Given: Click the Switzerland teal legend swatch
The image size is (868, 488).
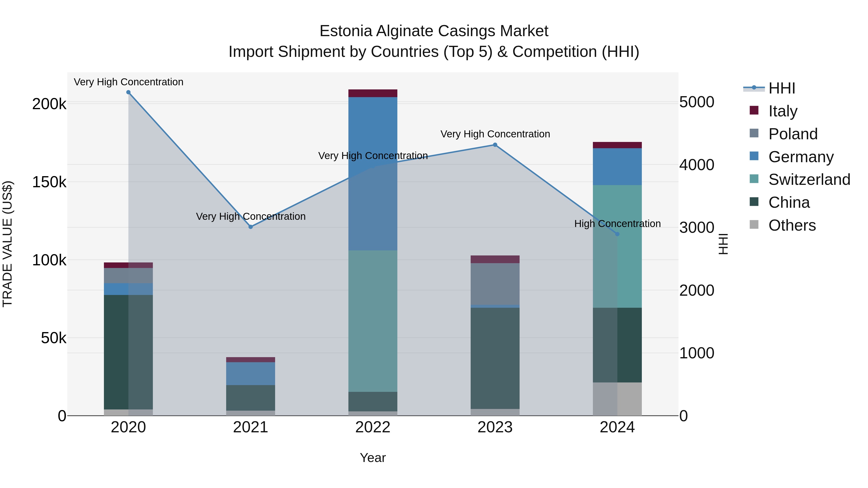Looking at the screenshot, I should pos(754,179).
